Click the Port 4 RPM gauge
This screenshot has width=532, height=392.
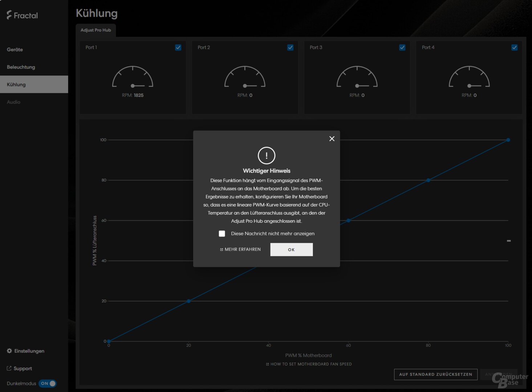469,77
